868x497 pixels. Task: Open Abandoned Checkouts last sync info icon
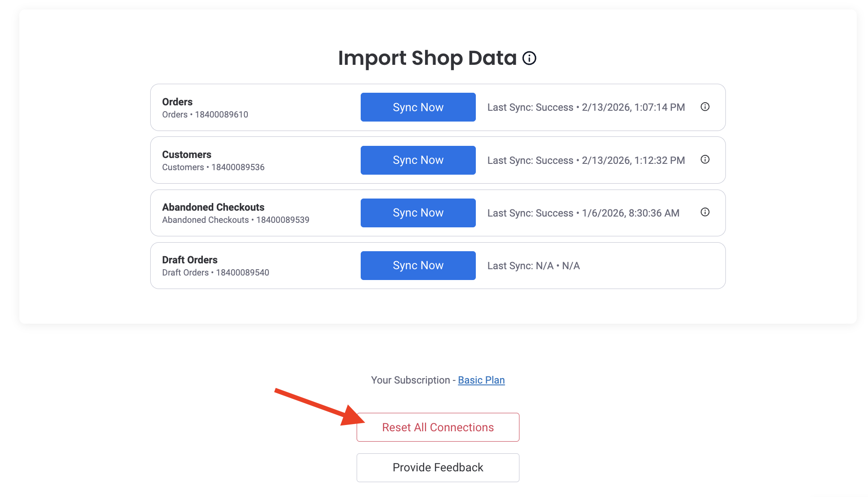coord(705,212)
